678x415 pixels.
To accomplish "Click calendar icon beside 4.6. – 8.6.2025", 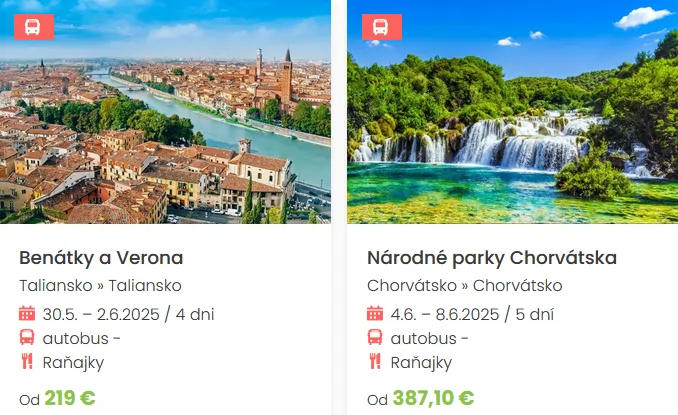I will [x=375, y=313].
